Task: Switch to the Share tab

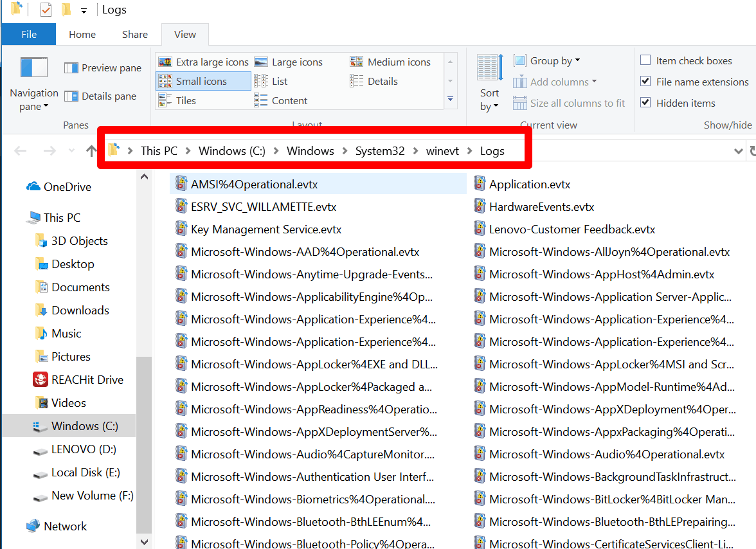Action: (x=135, y=35)
